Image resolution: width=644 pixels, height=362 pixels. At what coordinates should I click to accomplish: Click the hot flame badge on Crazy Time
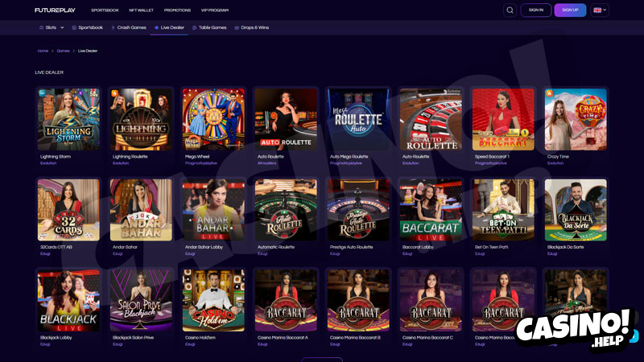coord(549,93)
